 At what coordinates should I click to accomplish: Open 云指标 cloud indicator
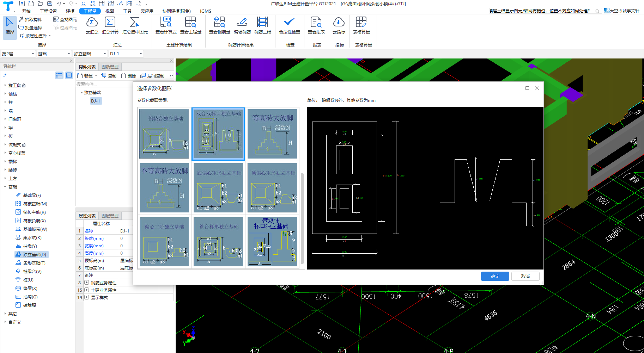coord(339,25)
